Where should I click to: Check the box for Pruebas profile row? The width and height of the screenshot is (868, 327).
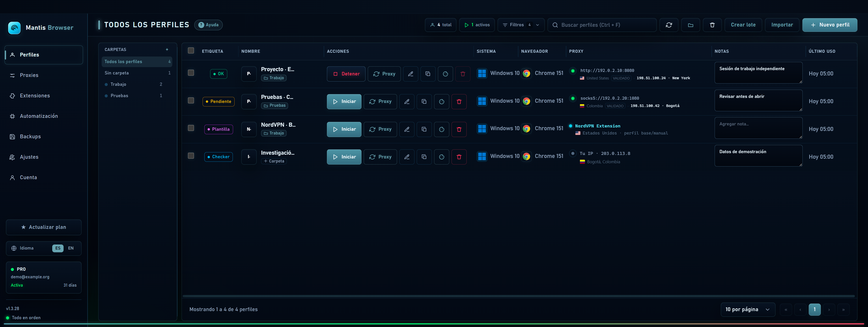(x=191, y=100)
